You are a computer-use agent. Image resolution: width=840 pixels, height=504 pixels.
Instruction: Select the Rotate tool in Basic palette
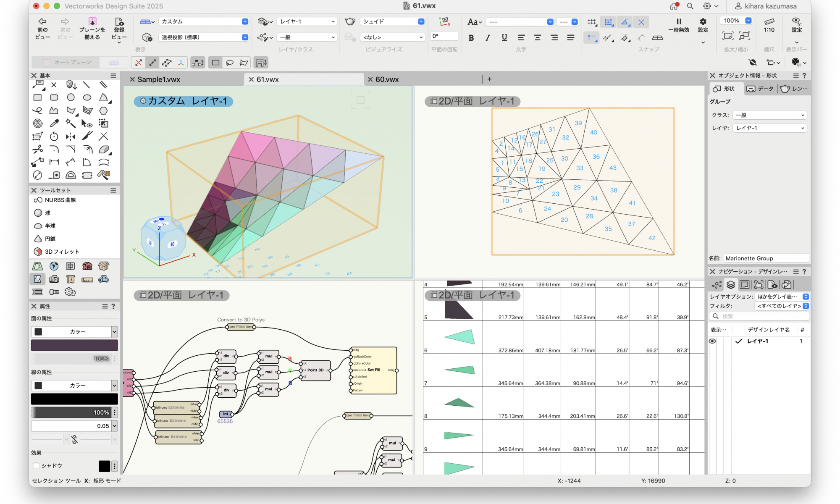[54, 136]
